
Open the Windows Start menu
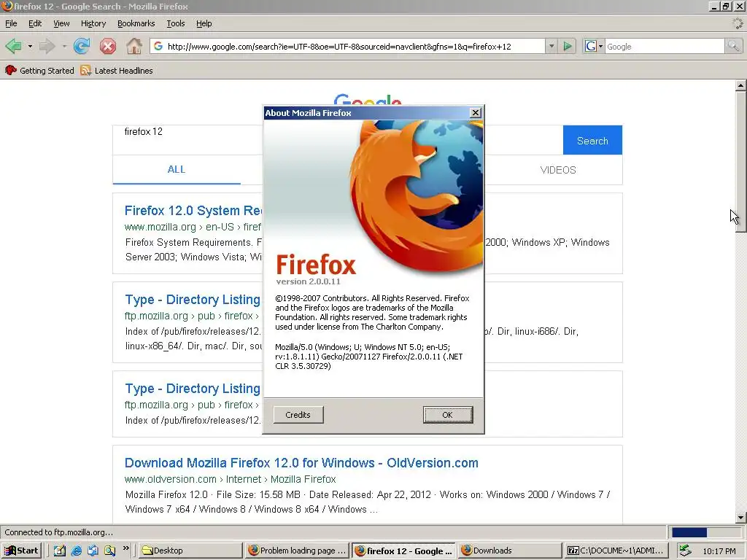[21, 551]
